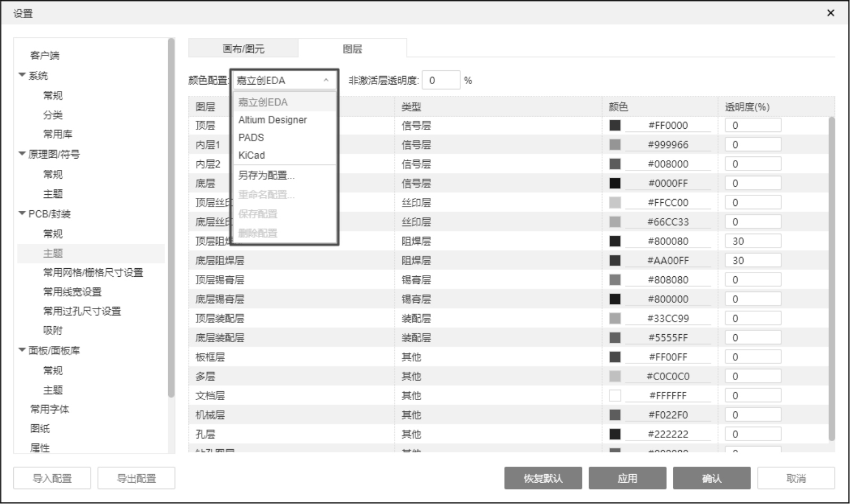Select 分类 under 系统

(53, 115)
